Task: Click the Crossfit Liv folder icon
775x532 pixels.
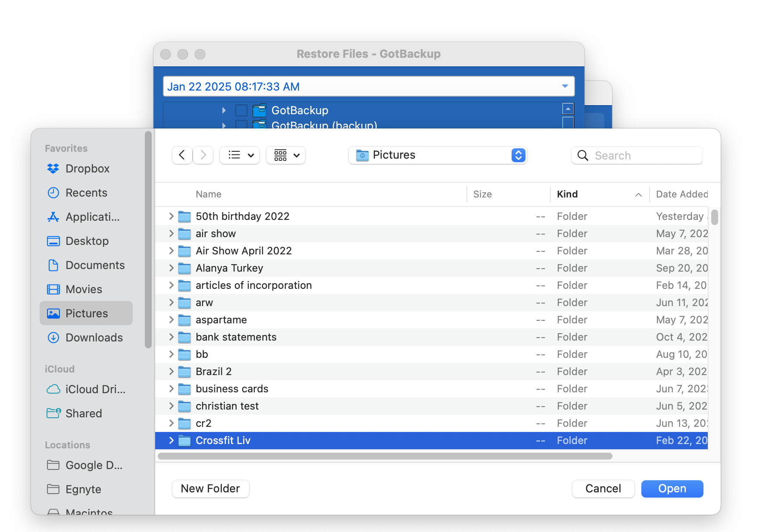Action: [x=184, y=441]
